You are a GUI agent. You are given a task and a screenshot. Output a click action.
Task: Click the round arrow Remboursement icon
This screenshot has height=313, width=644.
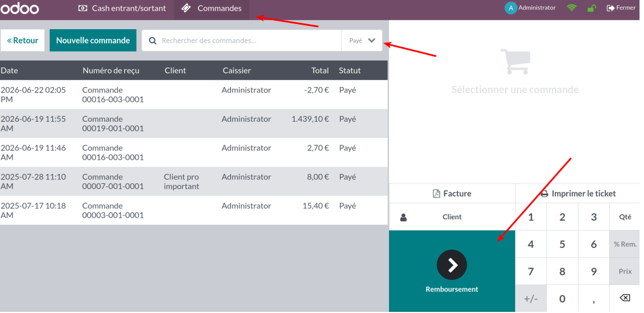click(x=452, y=265)
